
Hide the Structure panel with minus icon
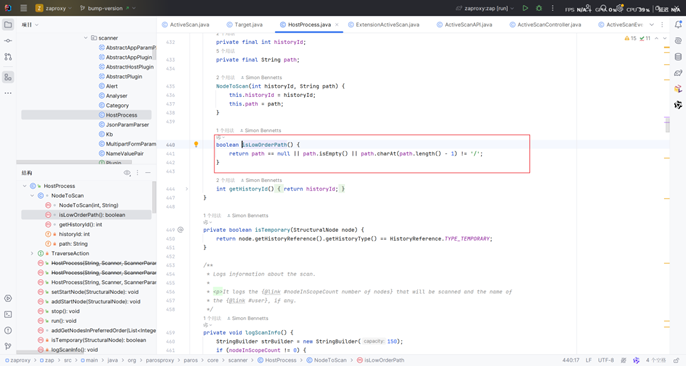[148, 173]
